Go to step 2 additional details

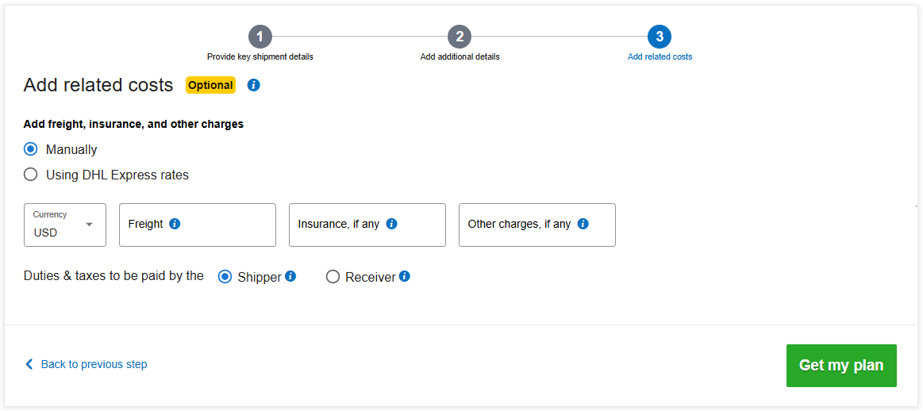tap(460, 37)
